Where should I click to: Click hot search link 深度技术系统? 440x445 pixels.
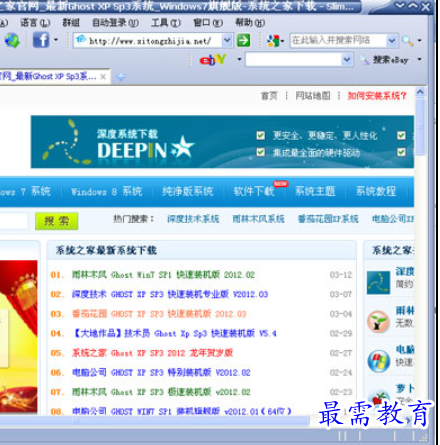[x=193, y=219]
